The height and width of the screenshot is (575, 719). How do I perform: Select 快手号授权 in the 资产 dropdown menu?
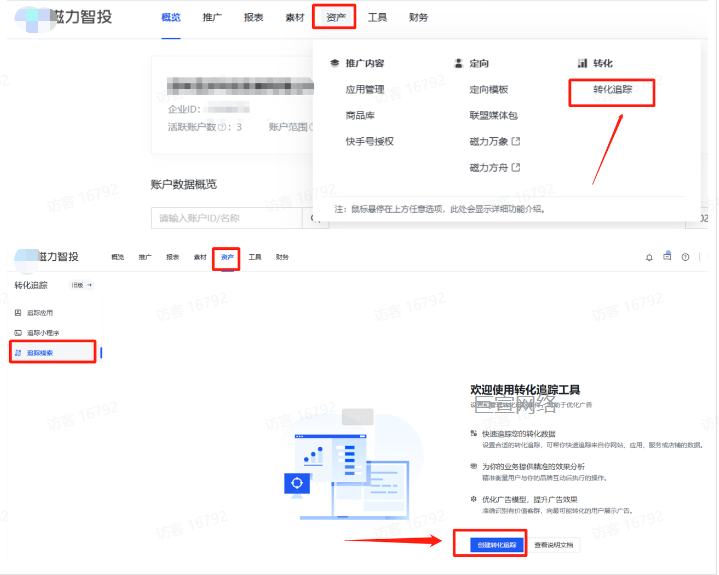click(370, 141)
